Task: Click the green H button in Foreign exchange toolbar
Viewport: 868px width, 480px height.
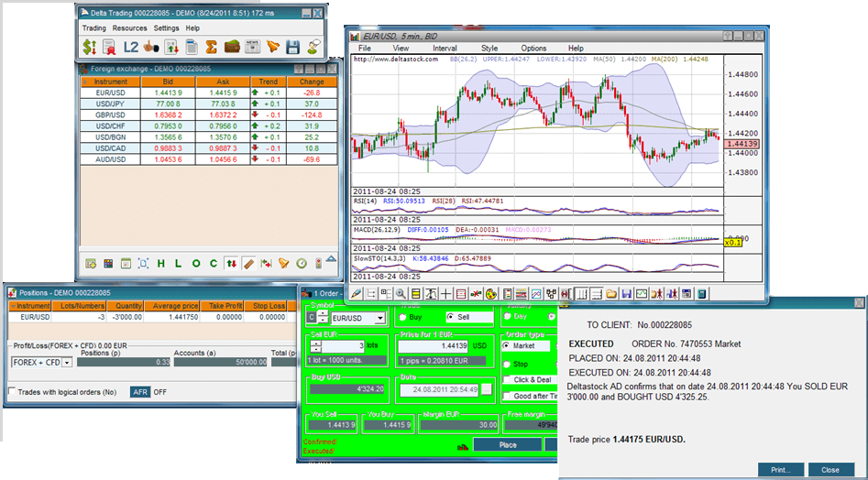Action: (x=161, y=264)
